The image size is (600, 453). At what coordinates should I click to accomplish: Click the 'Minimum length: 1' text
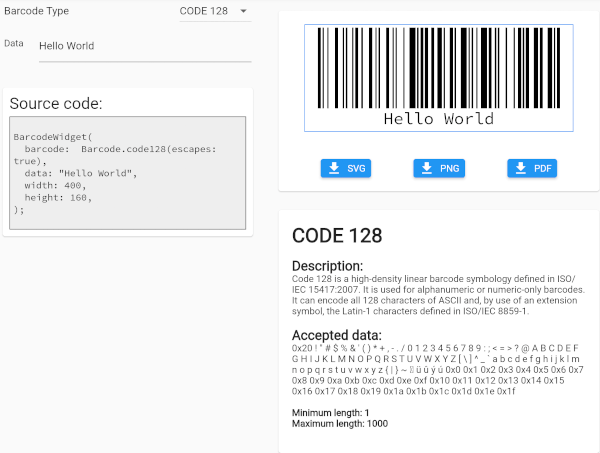point(331,413)
